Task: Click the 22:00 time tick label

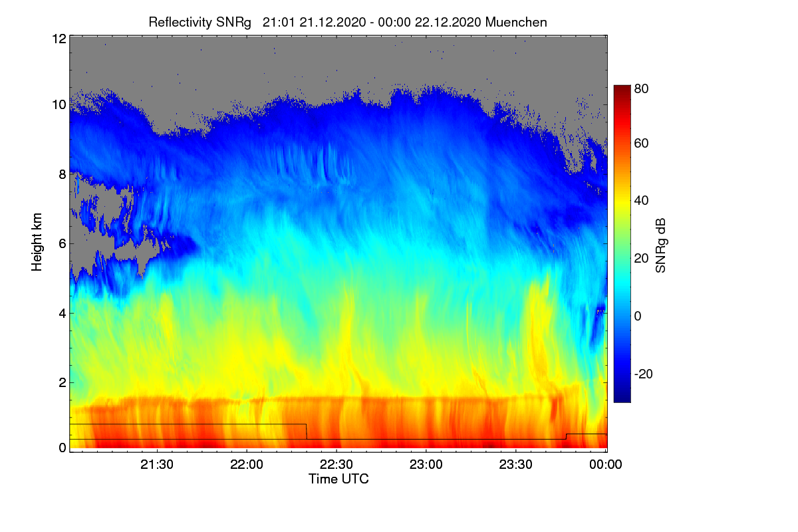Action: click(x=247, y=465)
